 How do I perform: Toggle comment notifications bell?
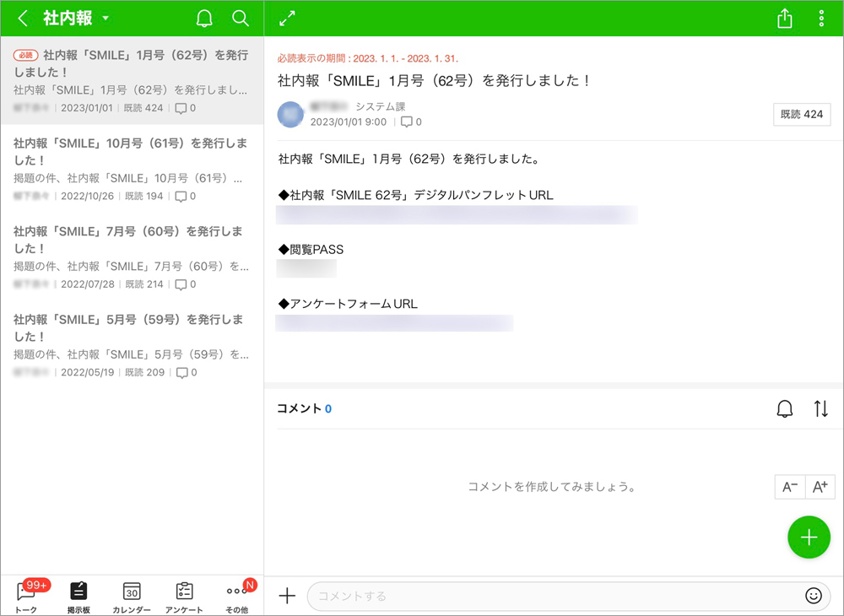785,409
